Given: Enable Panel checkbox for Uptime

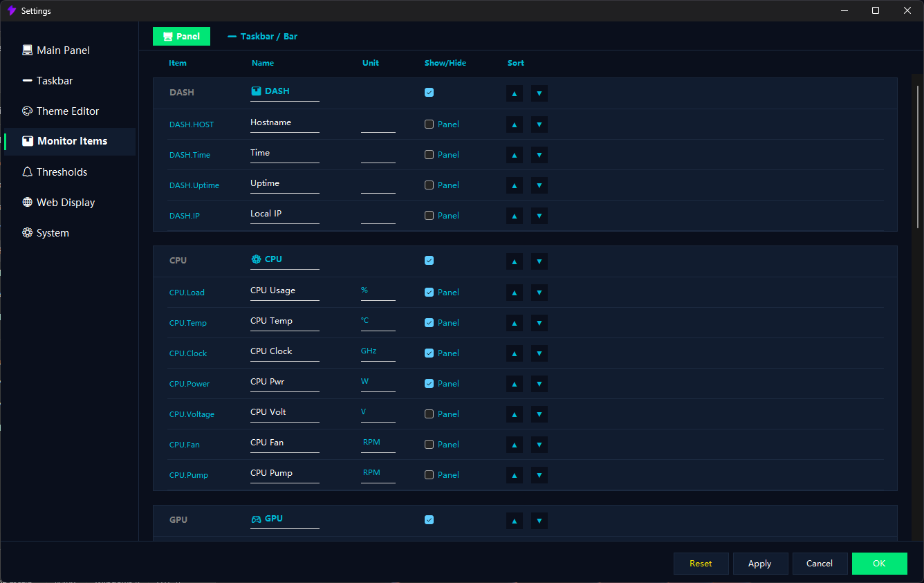Looking at the screenshot, I should click(x=429, y=185).
